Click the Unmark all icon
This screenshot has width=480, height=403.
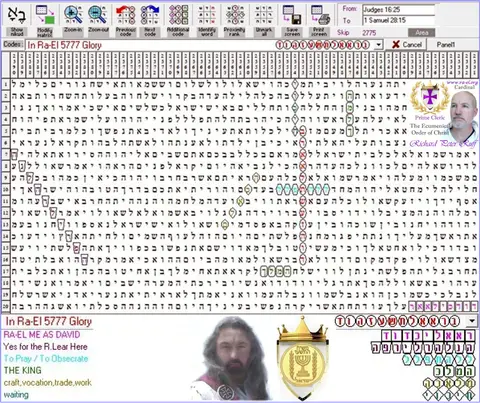click(x=264, y=14)
